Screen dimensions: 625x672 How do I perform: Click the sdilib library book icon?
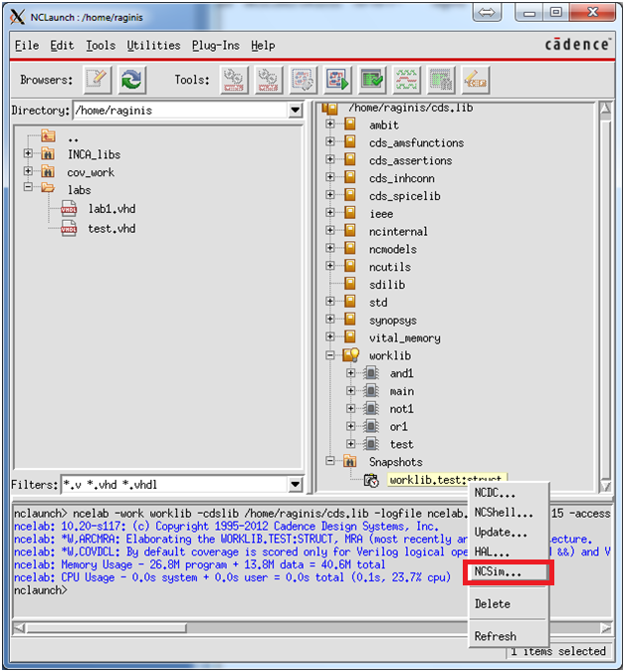pos(350,284)
